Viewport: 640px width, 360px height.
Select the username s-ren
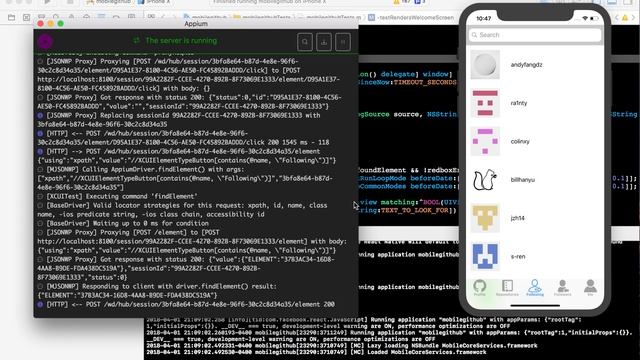(518, 257)
